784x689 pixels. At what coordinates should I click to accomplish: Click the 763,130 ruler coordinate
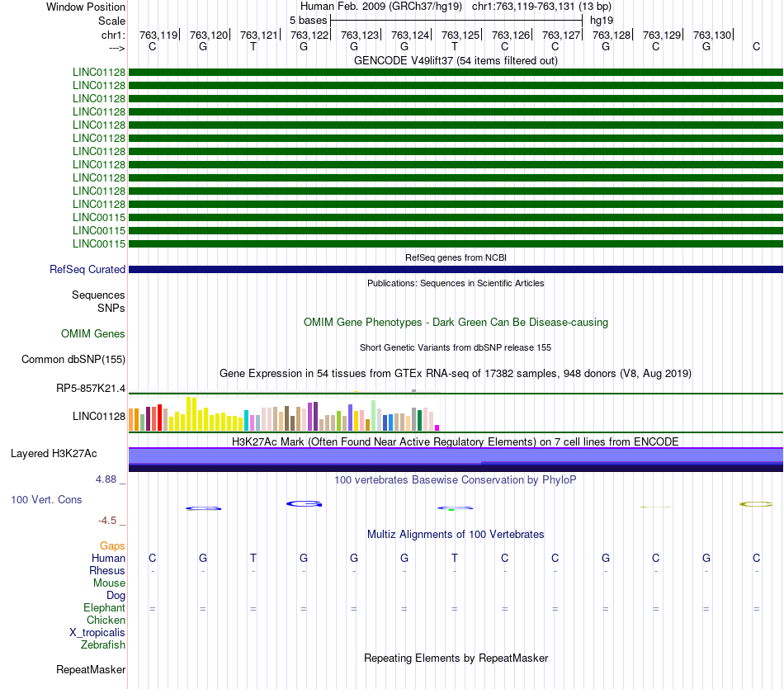click(x=712, y=35)
